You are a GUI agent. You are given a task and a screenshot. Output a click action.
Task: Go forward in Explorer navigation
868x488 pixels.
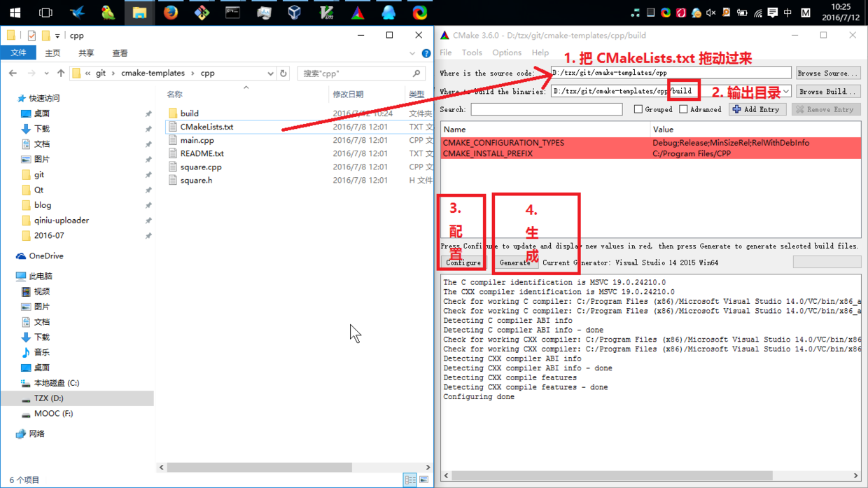31,73
